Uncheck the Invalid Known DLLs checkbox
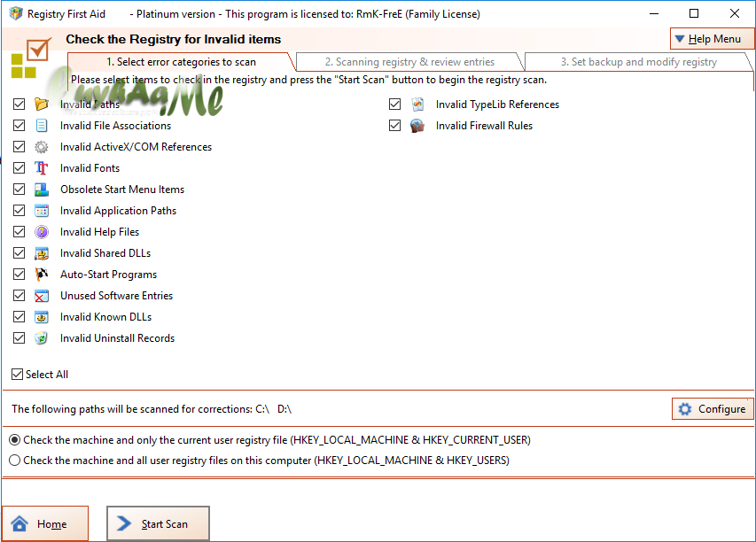This screenshot has width=756, height=542. tap(19, 316)
